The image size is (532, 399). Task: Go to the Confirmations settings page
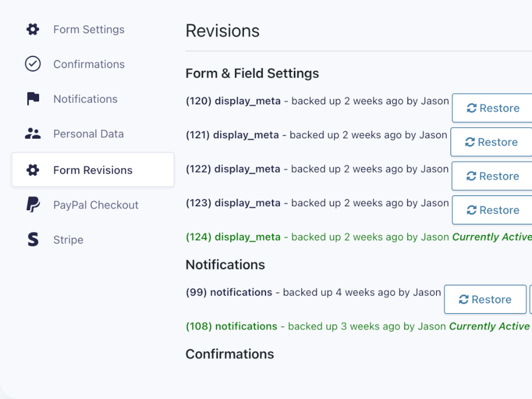[x=89, y=64]
